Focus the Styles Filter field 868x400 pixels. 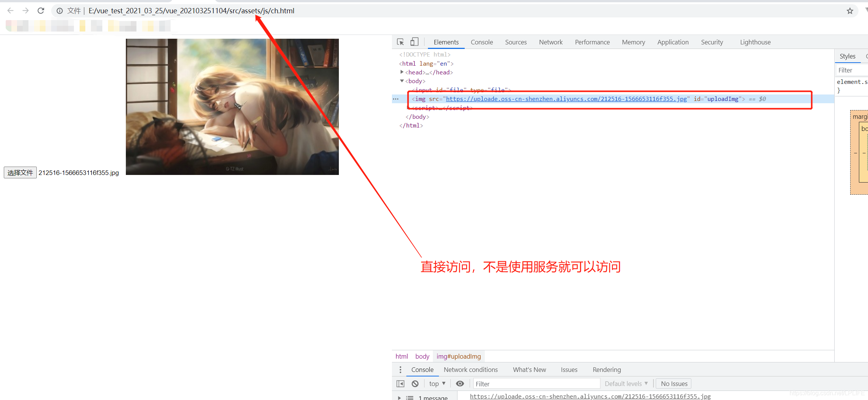coord(852,70)
